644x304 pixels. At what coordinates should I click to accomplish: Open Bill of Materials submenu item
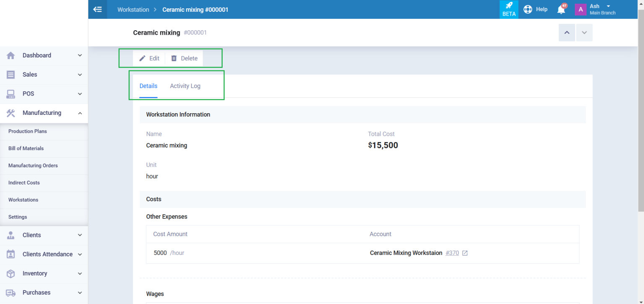click(44, 148)
